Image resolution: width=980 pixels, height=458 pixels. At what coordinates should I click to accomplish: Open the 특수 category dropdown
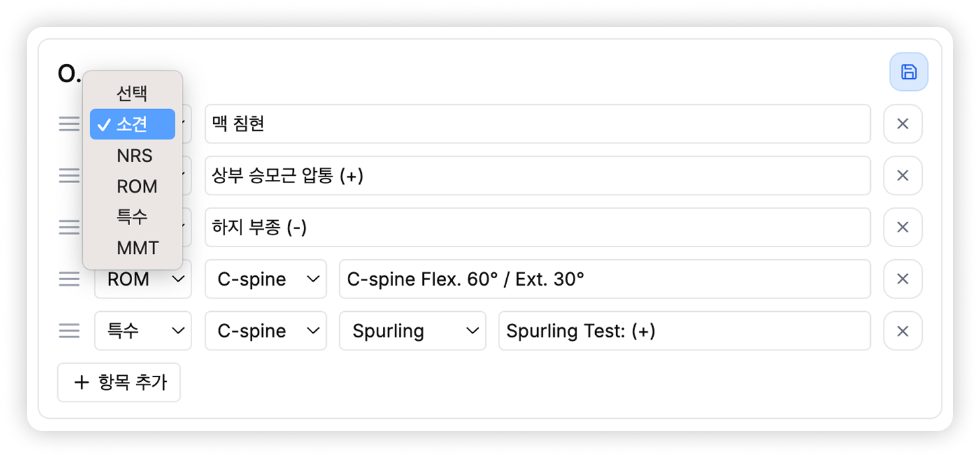pos(143,331)
